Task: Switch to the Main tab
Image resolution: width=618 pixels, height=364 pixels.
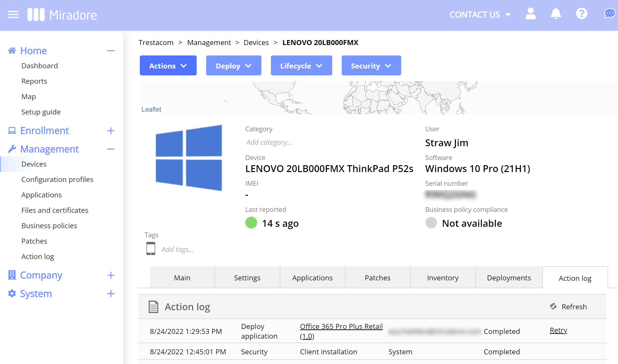Action: coord(182,278)
